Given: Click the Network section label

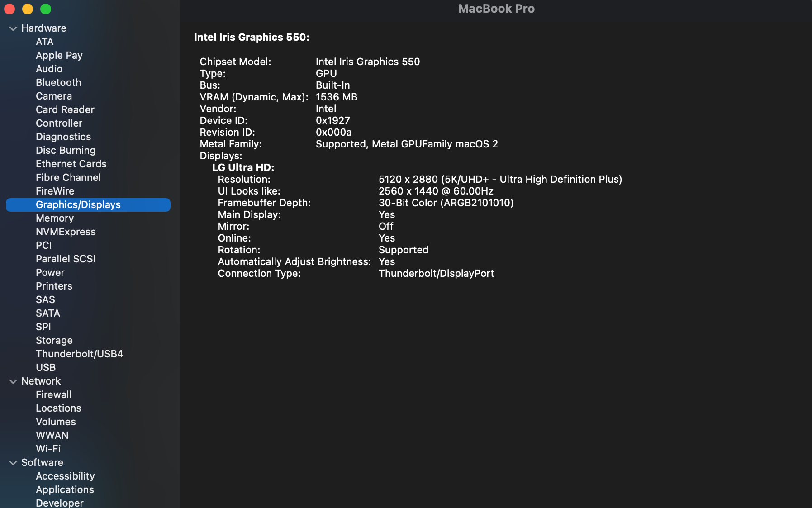Looking at the screenshot, I should pos(41,381).
